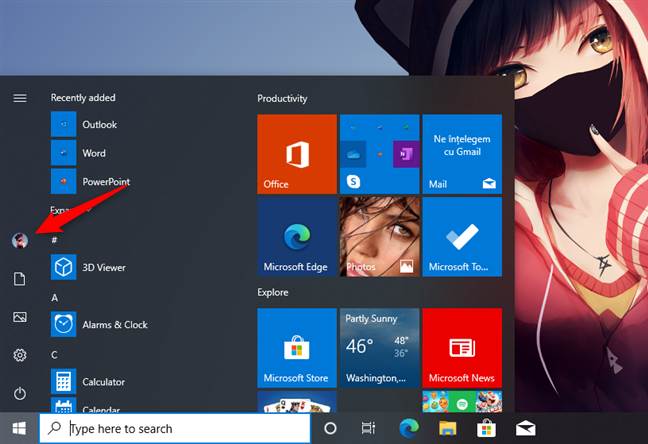648x444 pixels.
Task: Click the Windows Start button
Action: click(19, 428)
